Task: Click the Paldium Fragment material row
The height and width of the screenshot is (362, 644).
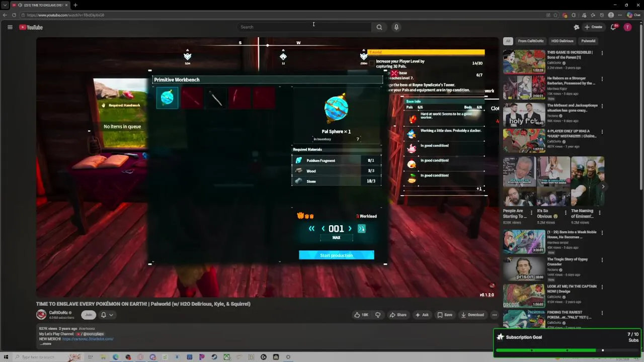Action: 337,160
